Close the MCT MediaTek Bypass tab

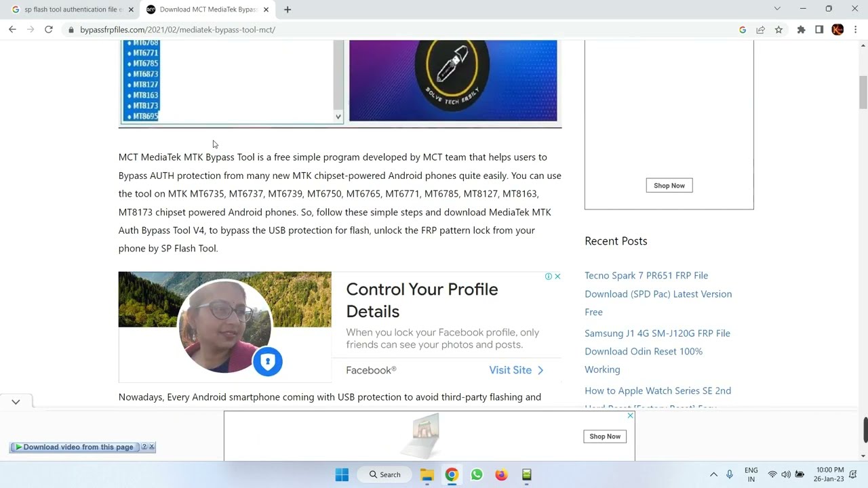point(266,9)
